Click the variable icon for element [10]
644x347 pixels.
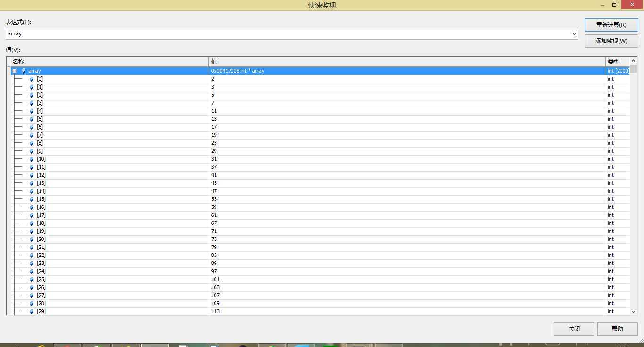[32, 159]
